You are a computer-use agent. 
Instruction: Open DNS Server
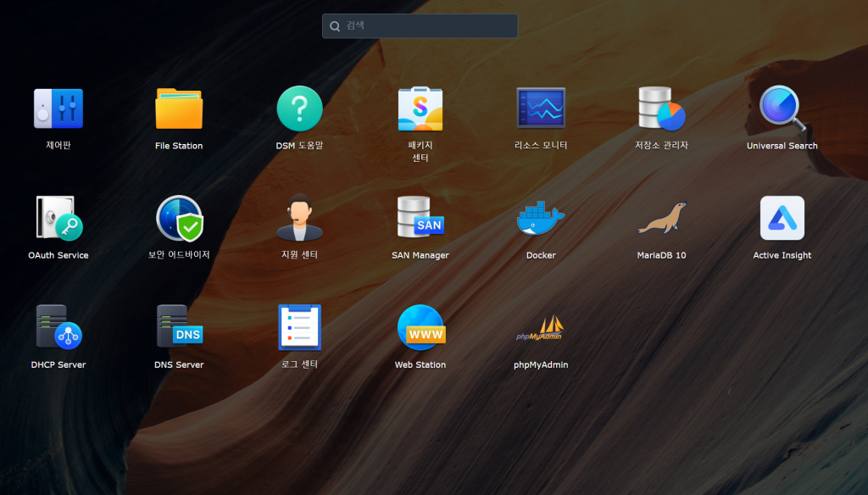[x=179, y=328]
